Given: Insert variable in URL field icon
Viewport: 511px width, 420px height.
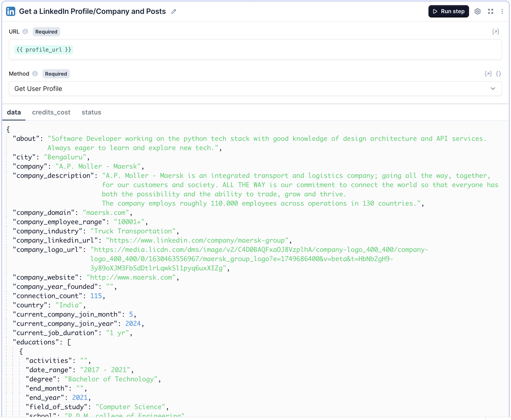Looking at the screenshot, I should (x=495, y=32).
